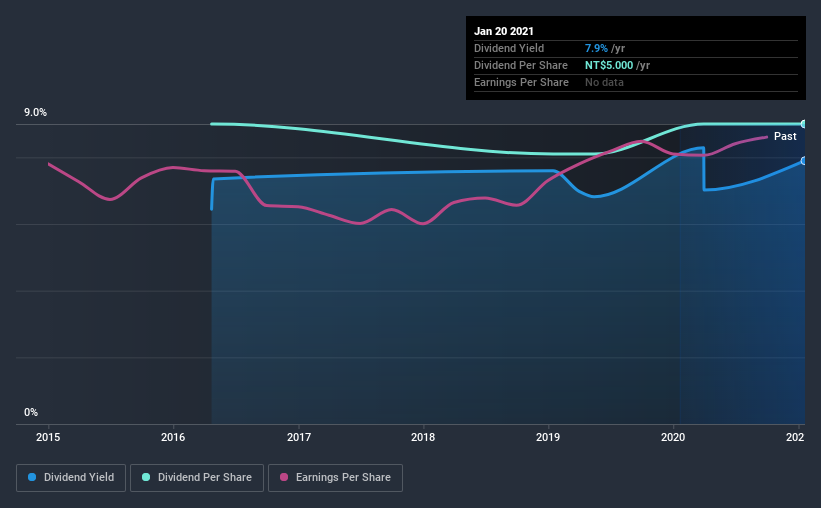Click the 0% y-axis label
821x508 pixels.
(x=31, y=413)
